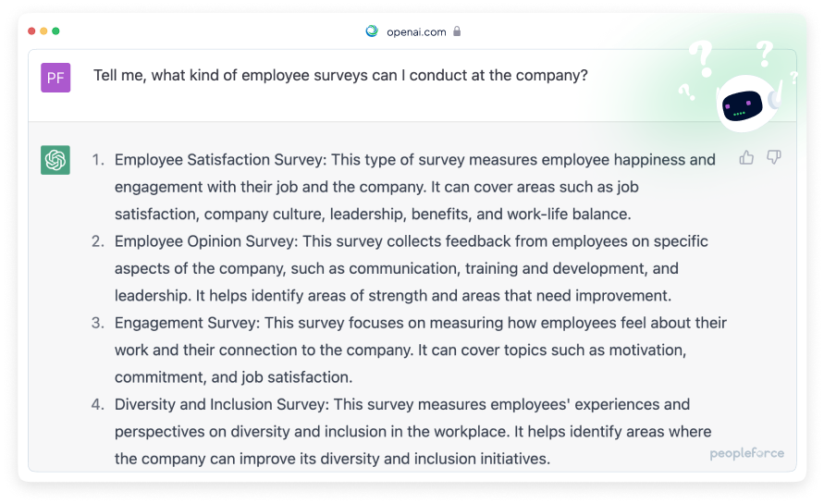Viewport: 824px width, 504px height.
Task: Click the openai.com address text
Action: (x=416, y=32)
